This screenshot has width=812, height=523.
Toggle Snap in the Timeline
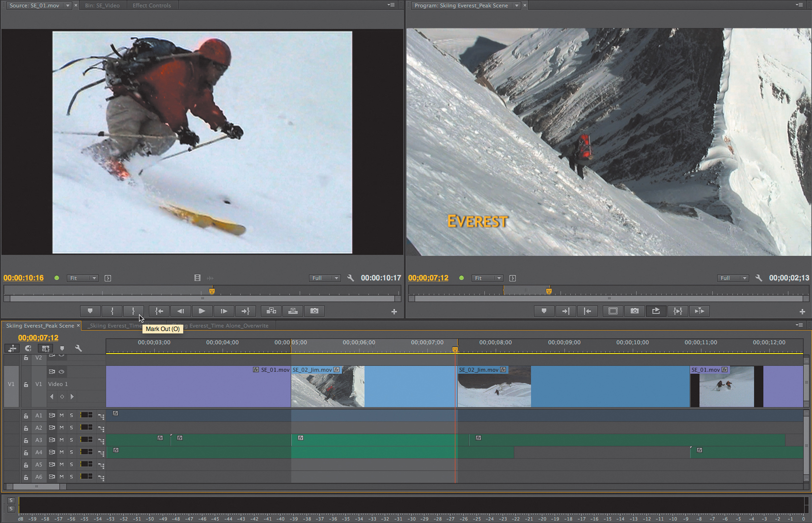[28, 348]
